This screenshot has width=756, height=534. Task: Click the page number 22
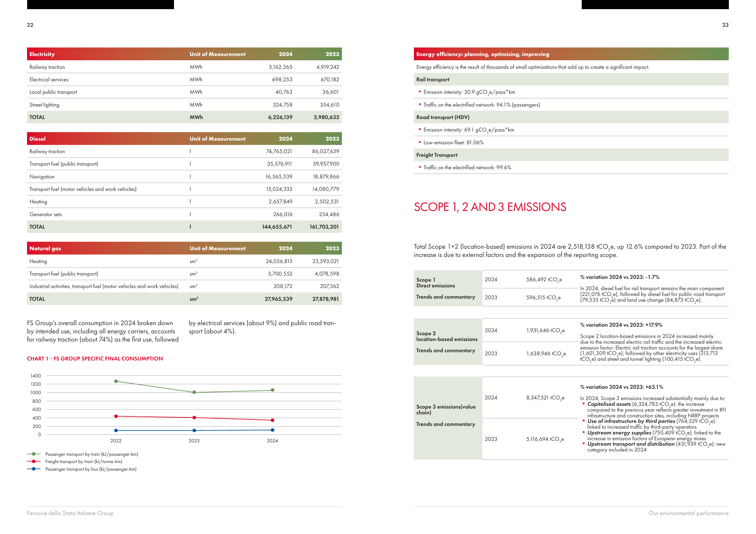(x=30, y=25)
